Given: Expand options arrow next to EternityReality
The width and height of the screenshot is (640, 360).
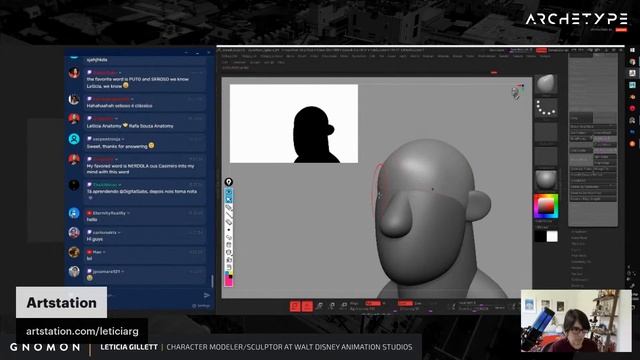Looking at the screenshot, I should [128, 213].
